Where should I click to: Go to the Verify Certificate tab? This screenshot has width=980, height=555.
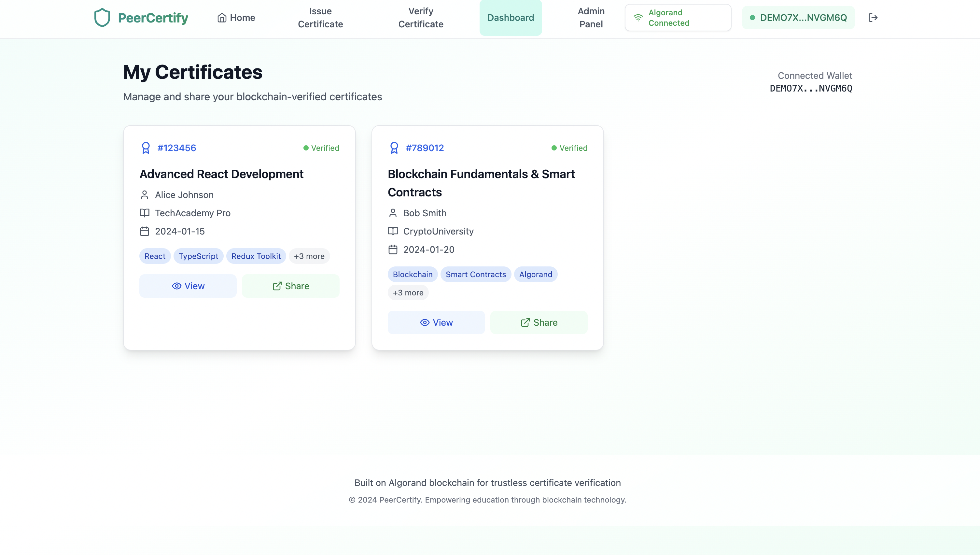(421, 18)
